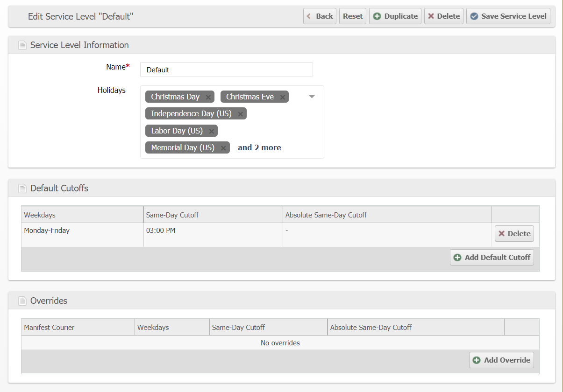Remove the Labor Day (US) tag
Viewport: 563px width, 392px height.
pos(212,131)
